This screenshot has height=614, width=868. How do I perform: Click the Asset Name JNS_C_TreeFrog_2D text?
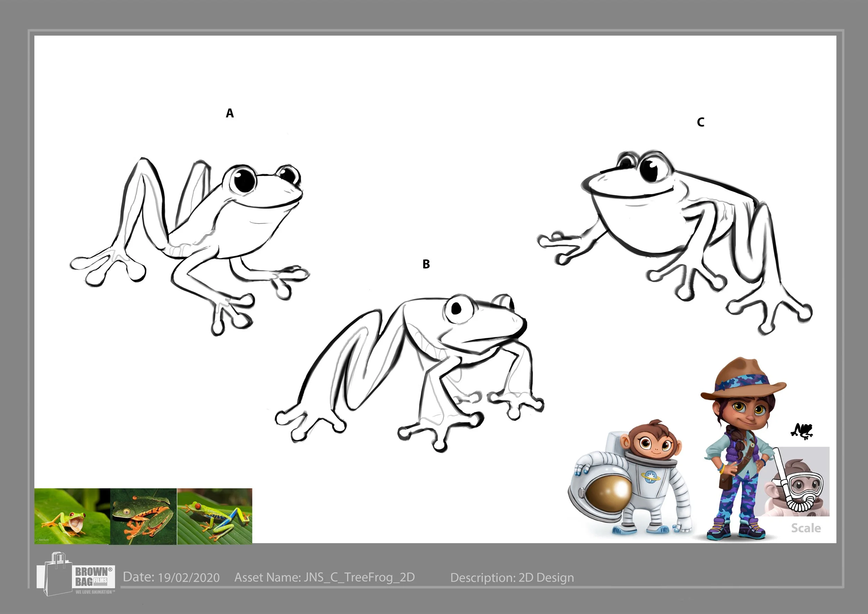point(324,577)
